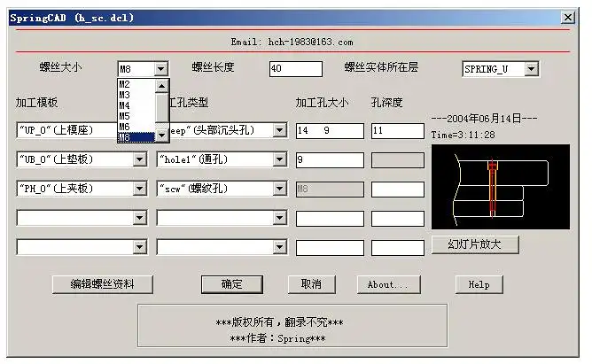Click the hole depth field in 上夹板 row
The height and width of the screenshot is (364, 592).
tap(398, 190)
